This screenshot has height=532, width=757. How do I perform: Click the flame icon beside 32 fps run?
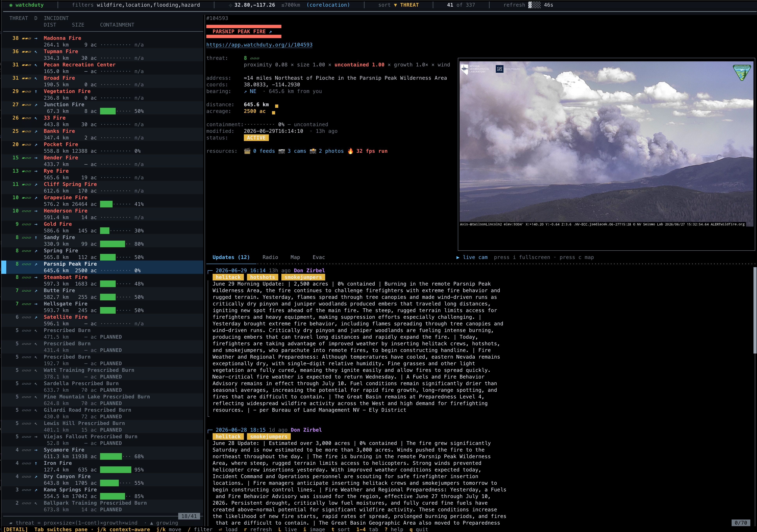[350, 151]
